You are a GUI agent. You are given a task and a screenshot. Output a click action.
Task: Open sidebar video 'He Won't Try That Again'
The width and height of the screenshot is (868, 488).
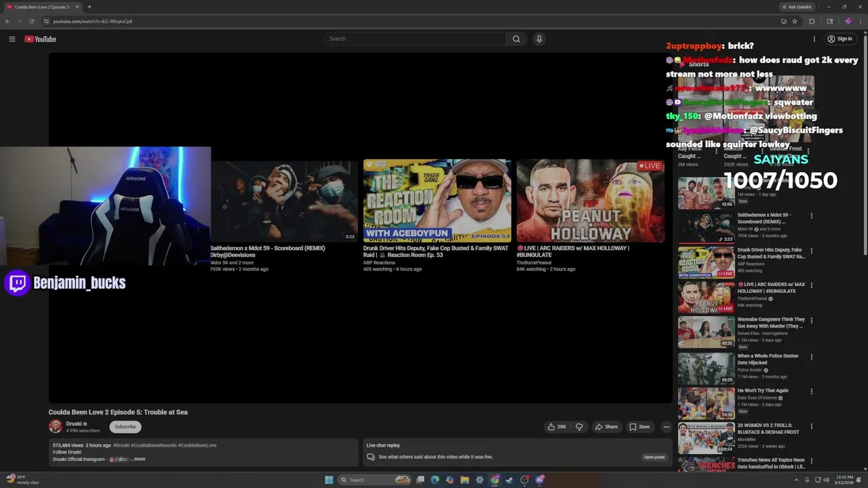[763, 390]
